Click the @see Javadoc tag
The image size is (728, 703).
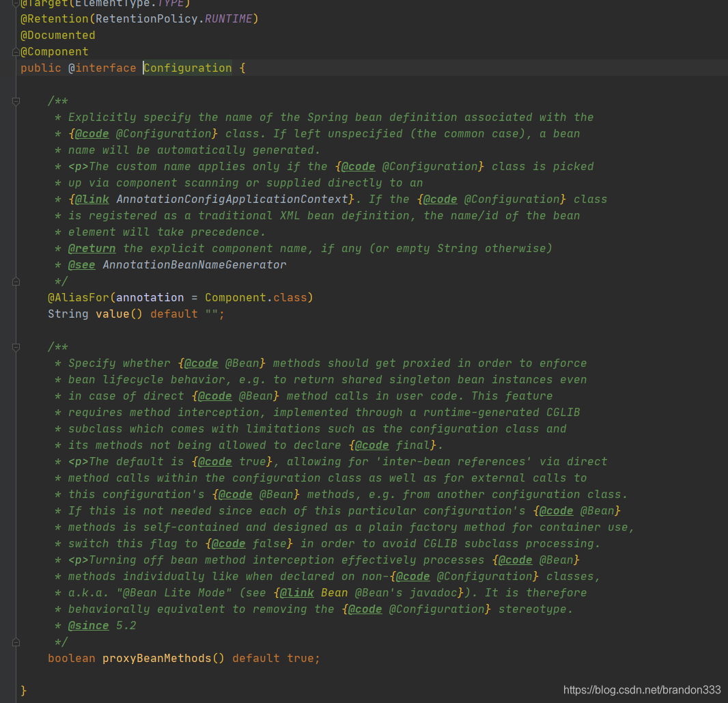point(82,264)
